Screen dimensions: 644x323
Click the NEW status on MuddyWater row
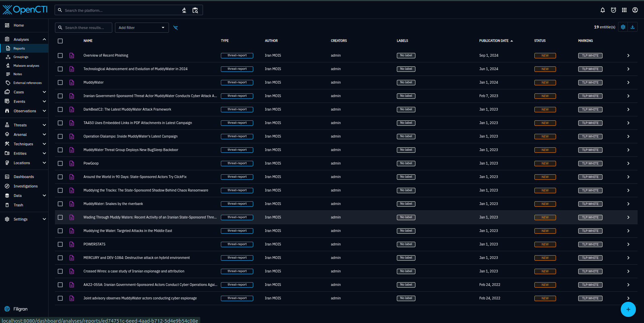pyautogui.click(x=545, y=83)
